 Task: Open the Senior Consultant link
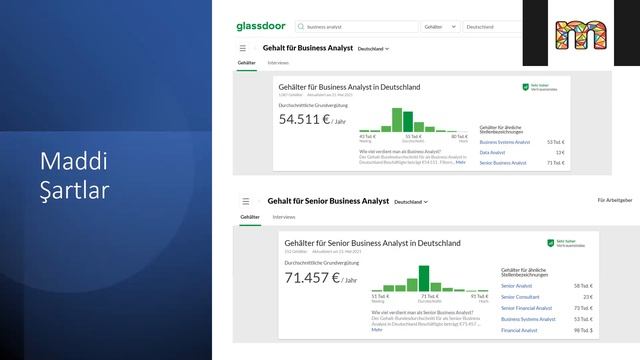point(520,297)
